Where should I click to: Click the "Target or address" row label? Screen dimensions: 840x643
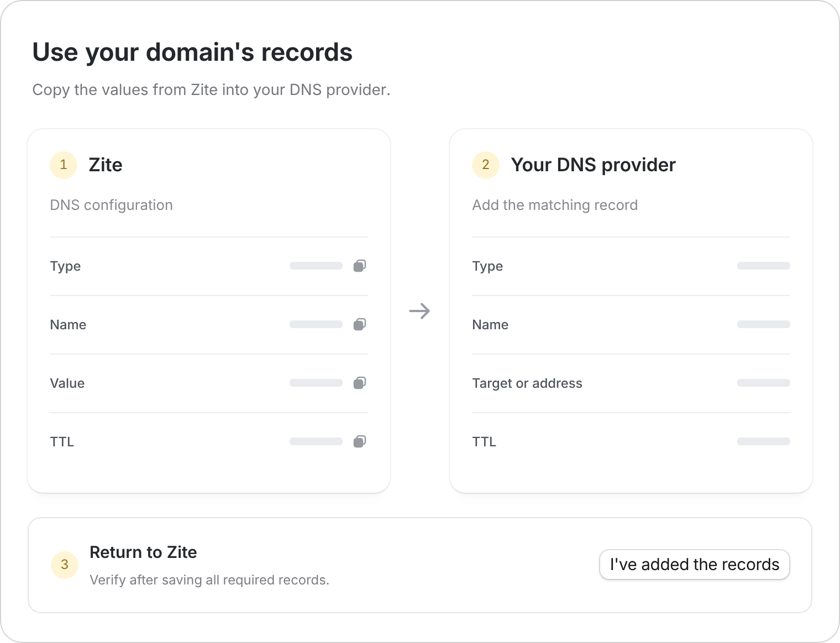pyautogui.click(x=527, y=383)
